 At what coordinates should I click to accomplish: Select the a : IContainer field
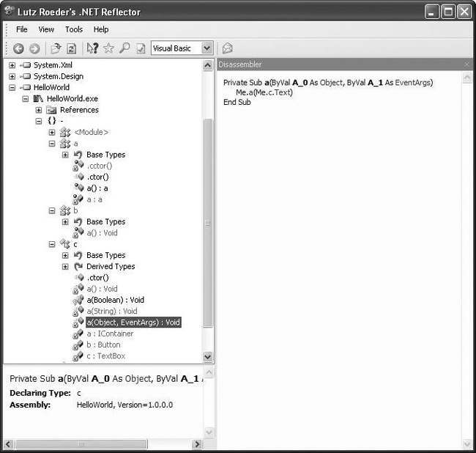(110, 334)
